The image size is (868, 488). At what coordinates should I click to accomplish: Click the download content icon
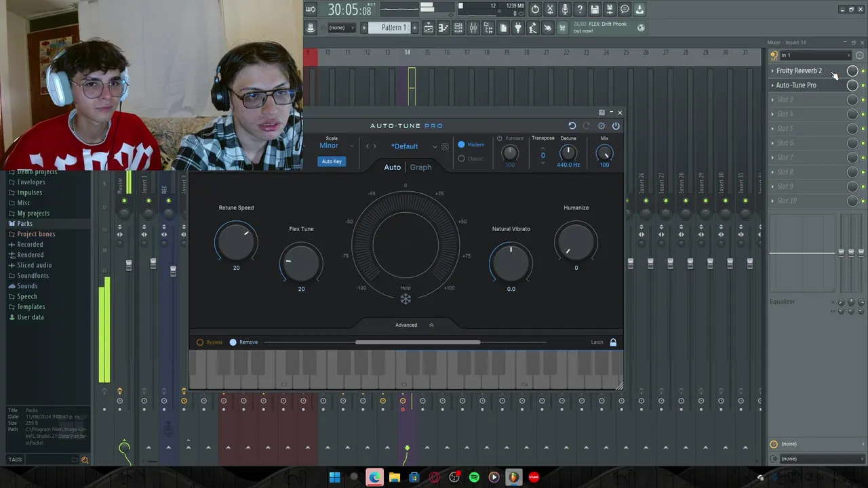tap(639, 9)
